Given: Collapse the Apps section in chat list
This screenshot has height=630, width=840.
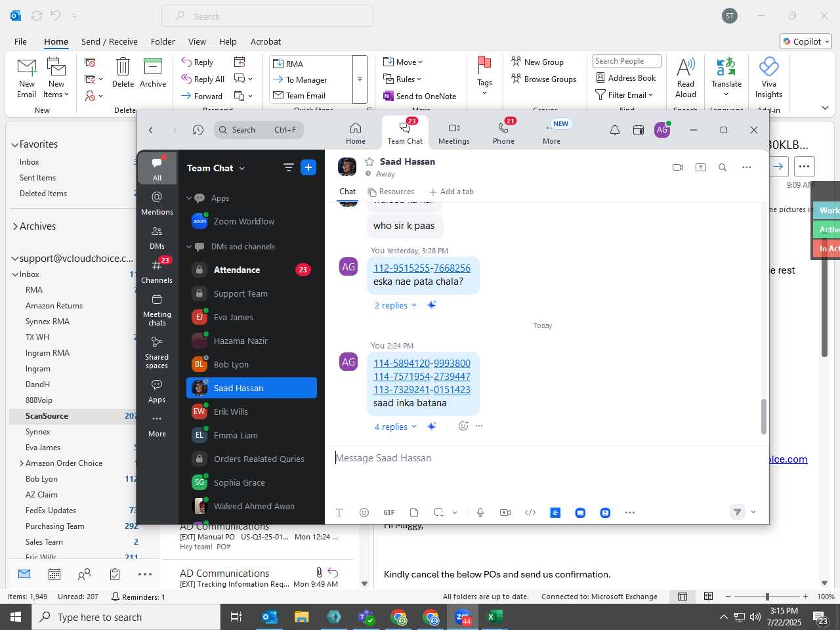Looking at the screenshot, I should click(189, 198).
